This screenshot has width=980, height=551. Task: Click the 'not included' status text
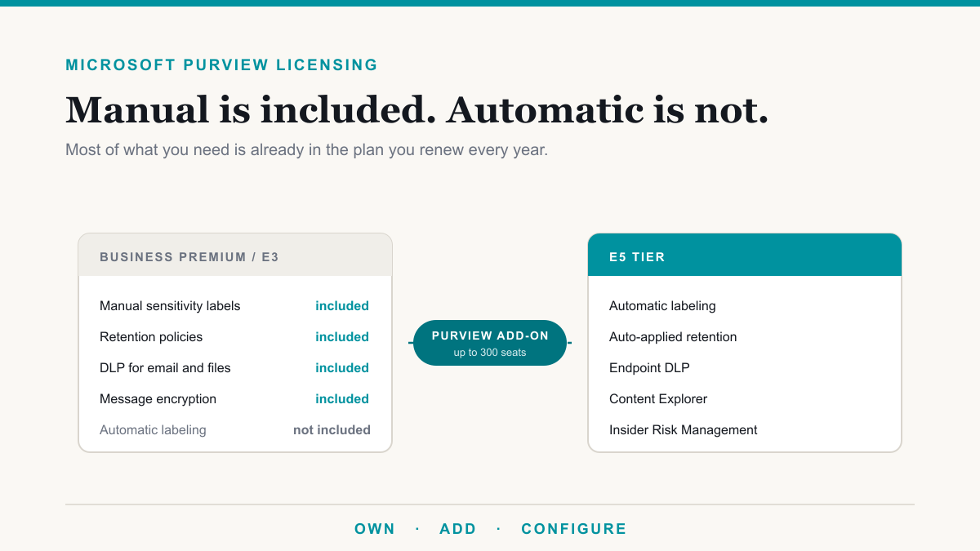[332, 430]
